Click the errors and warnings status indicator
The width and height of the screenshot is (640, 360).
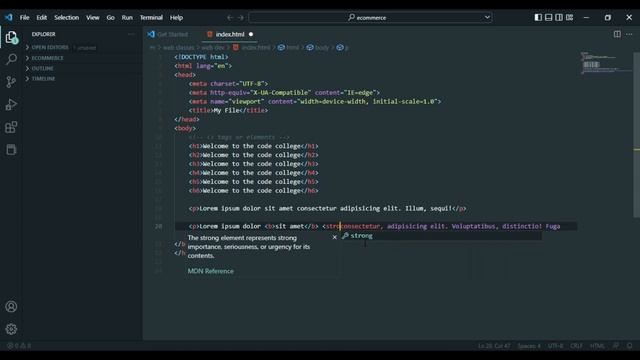(19, 346)
